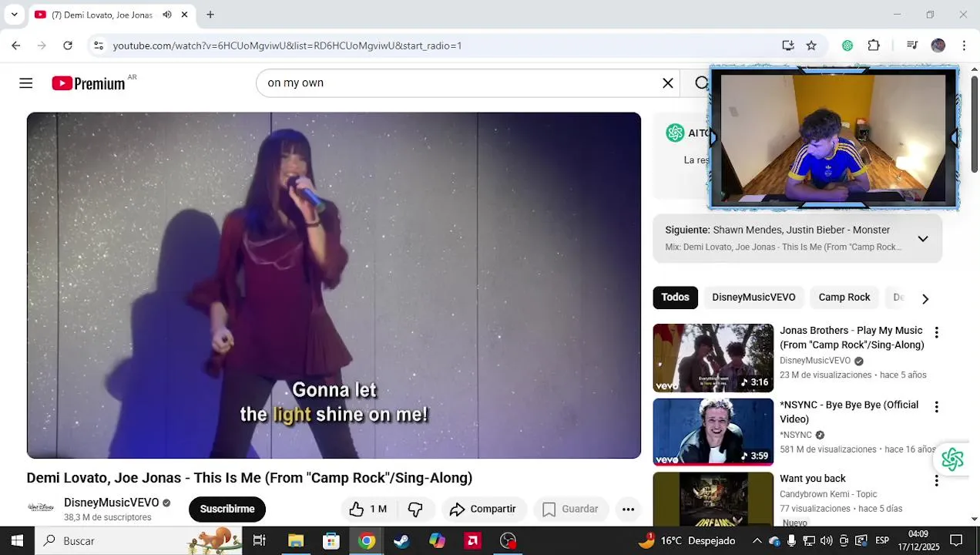Open clock showing 04:09 17/12/2025

click(918, 541)
